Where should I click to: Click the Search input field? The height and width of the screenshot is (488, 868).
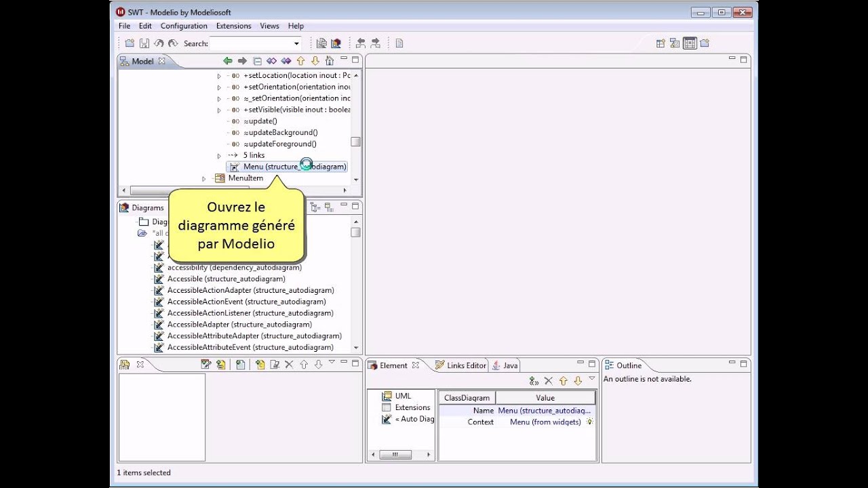coord(251,43)
